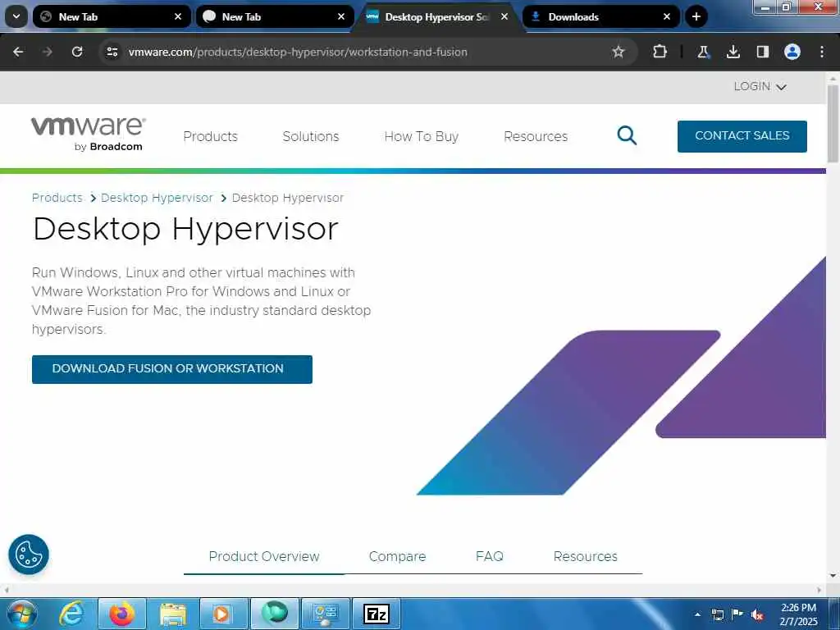
Task: Click the vertical page scrollbar thumb
Action: tap(833, 123)
